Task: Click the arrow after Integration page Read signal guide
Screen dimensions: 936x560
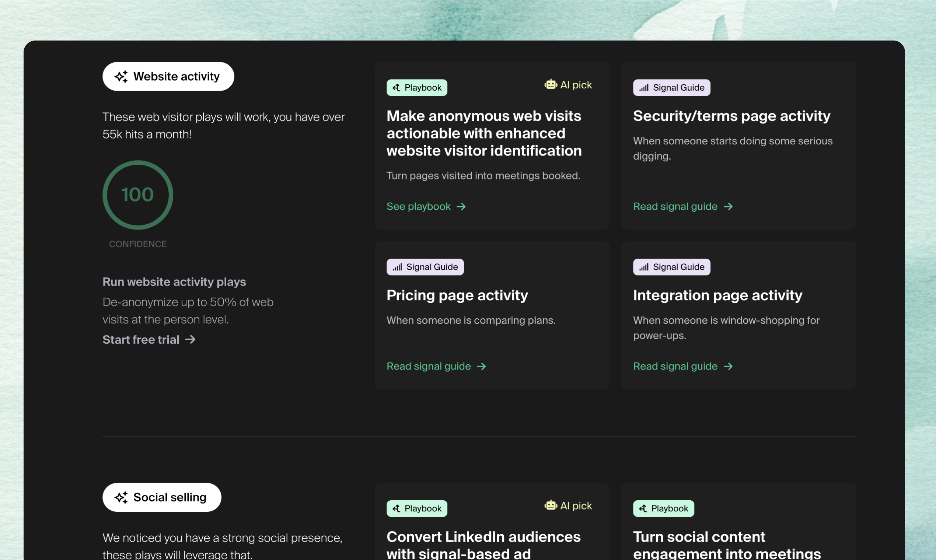Action: 728,367
